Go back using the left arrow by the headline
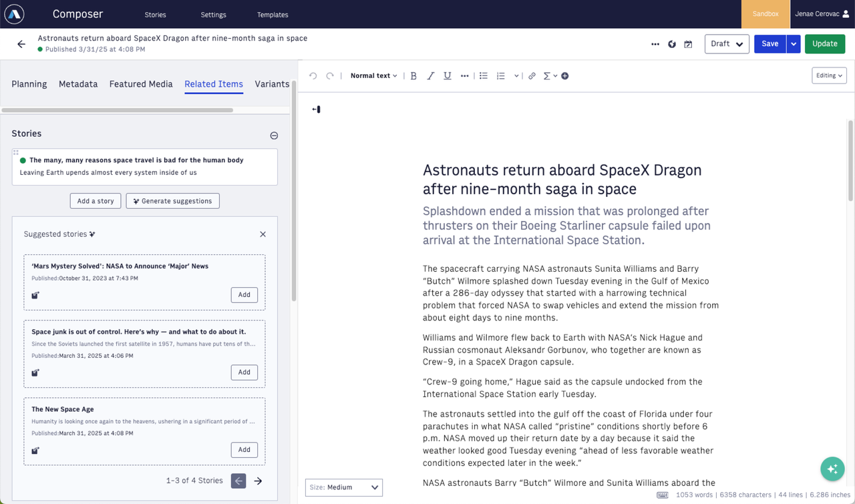The width and height of the screenshot is (855, 504). tap(21, 44)
